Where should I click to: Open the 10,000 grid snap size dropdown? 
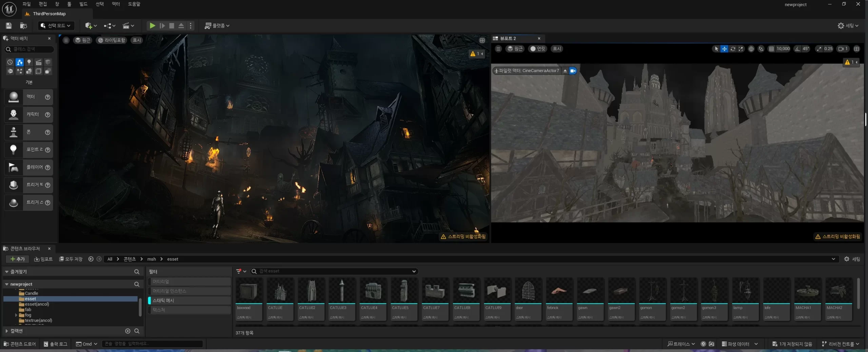pyautogui.click(x=783, y=49)
